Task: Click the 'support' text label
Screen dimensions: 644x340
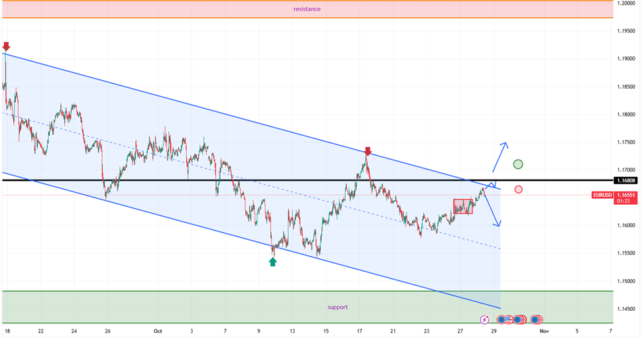Action: click(337, 307)
